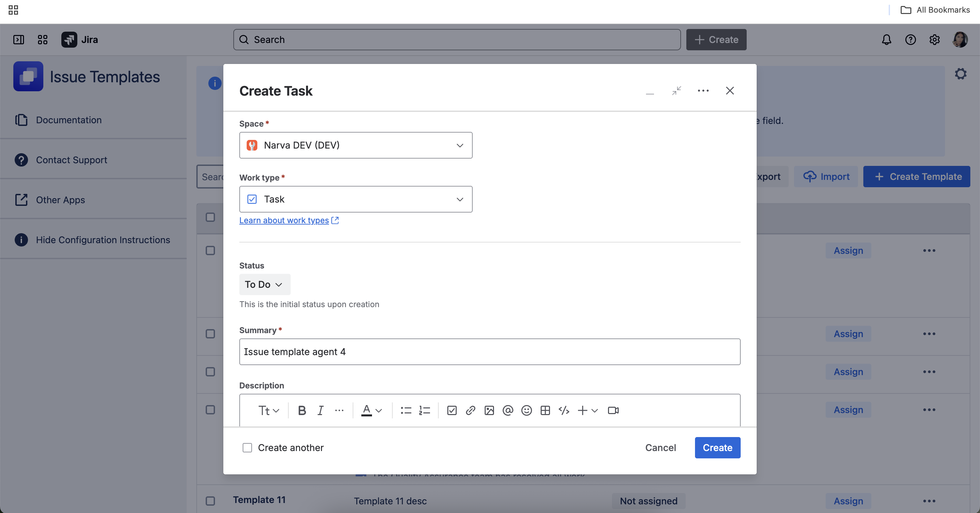Insert emoji using toolbar icon

pyautogui.click(x=526, y=410)
